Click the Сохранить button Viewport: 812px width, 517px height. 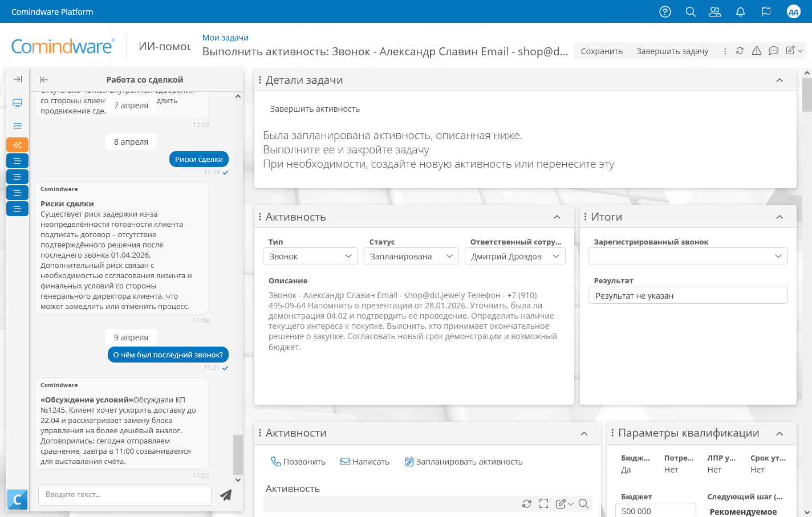pyautogui.click(x=602, y=51)
